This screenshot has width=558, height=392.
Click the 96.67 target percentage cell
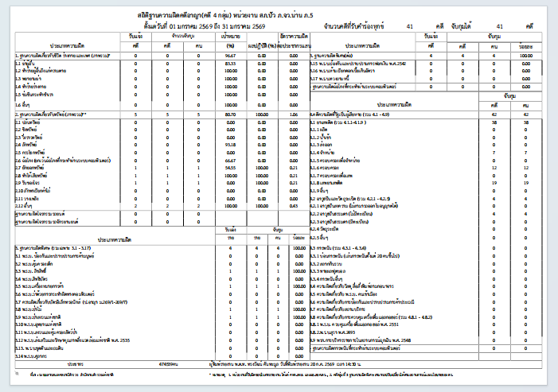[x=231, y=56]
